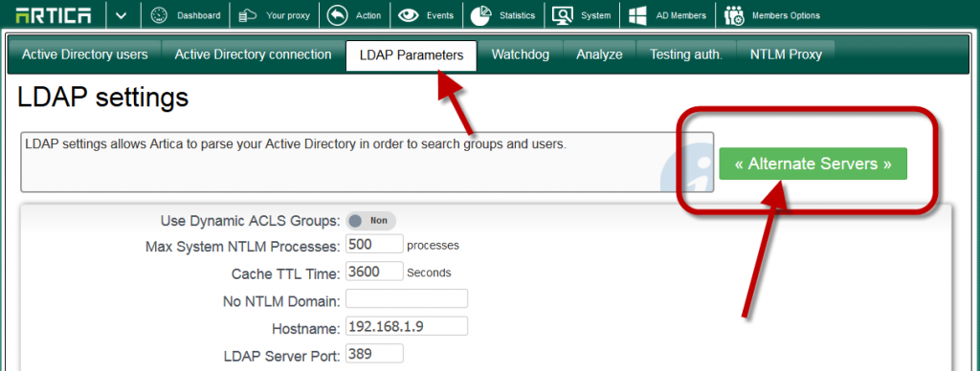This screenshot has width=980, height=371.
Task: Click the Members Options people-gear icon
Action: (734, 15)
